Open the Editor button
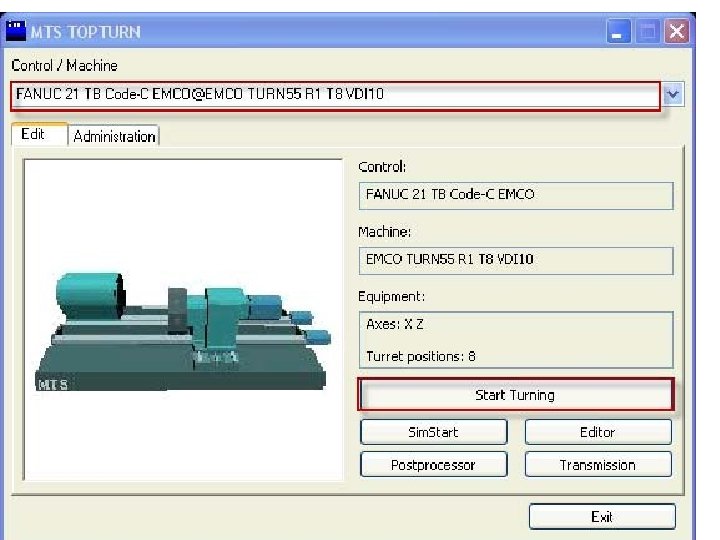This screenshot has width=720, height=540. point(598,432)
